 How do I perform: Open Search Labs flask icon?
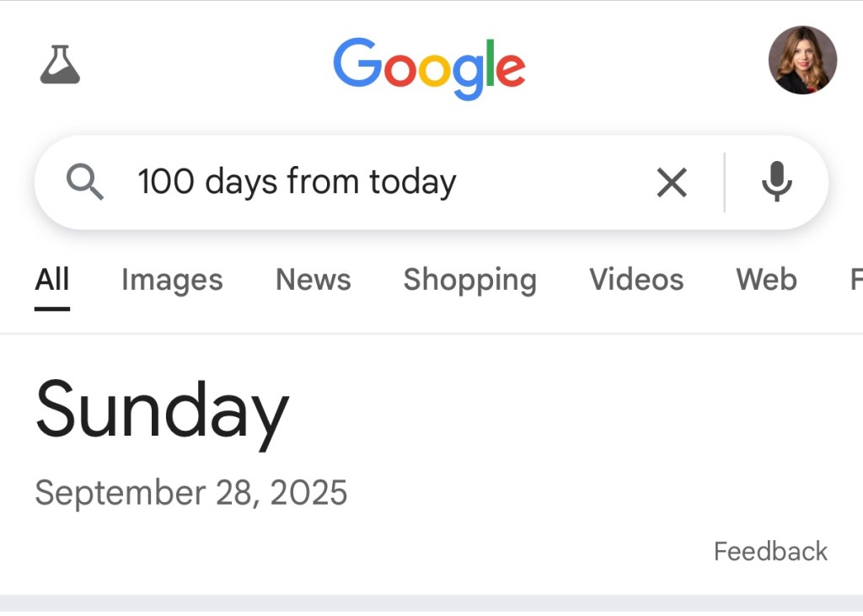pos(60,65)
